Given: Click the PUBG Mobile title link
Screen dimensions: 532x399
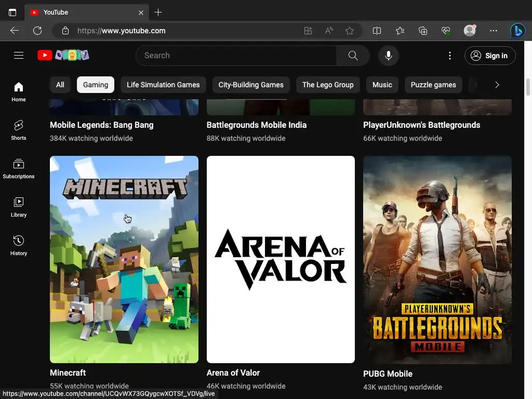Looking at the screenshot, I should [x=388, y=374].
